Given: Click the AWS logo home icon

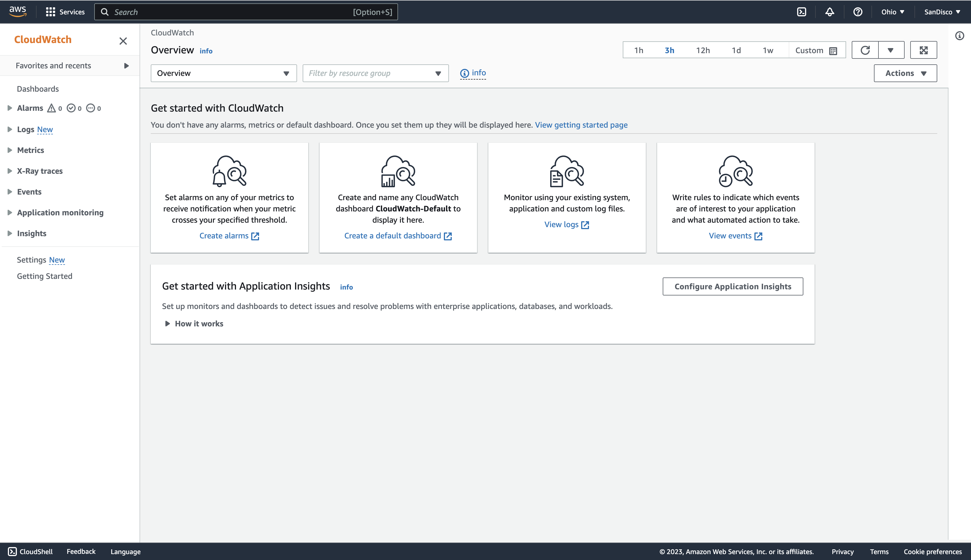Looking at the screenshot, I should [x=18, y=12].
